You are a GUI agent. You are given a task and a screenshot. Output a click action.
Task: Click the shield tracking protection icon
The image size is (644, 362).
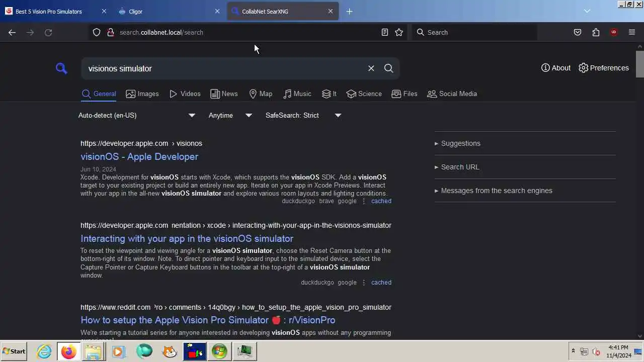coord(97,32)
